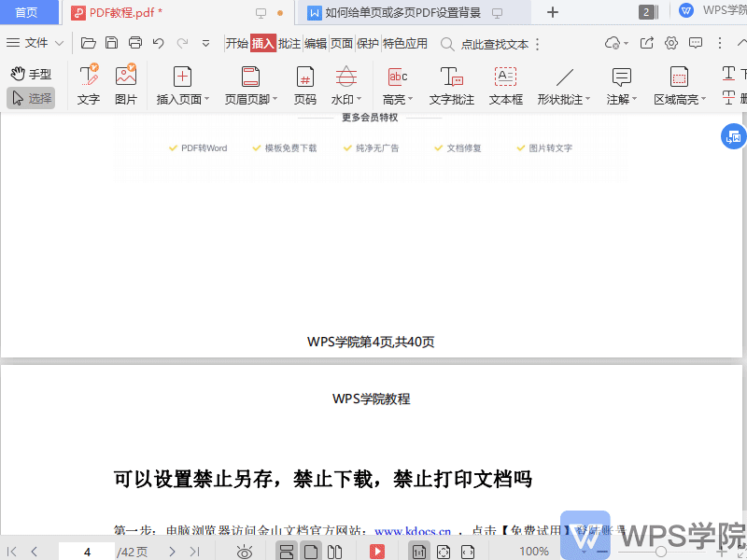Click the kebab more options icon by feedback
The width and height of the screenshot is (747, 560).
pos(720,43)
